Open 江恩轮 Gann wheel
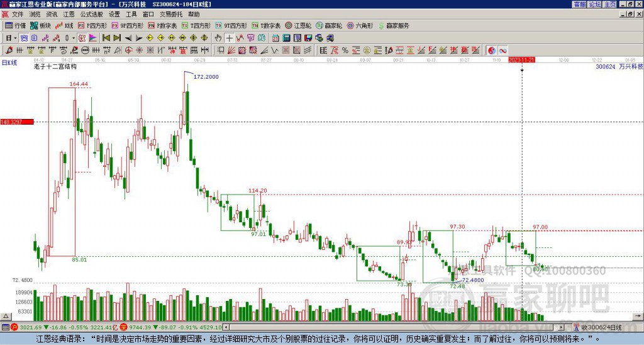Screen dimensions: 644x345 [299, 25]
